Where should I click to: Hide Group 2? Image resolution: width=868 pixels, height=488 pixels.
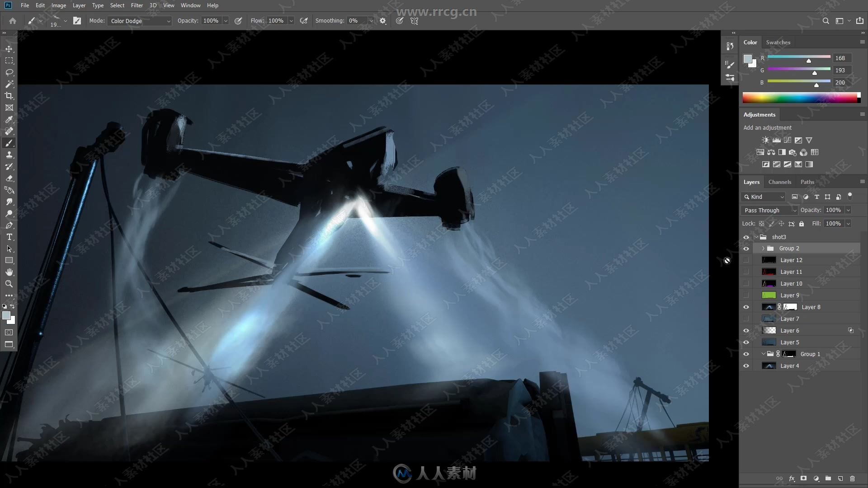click(746, 249)
